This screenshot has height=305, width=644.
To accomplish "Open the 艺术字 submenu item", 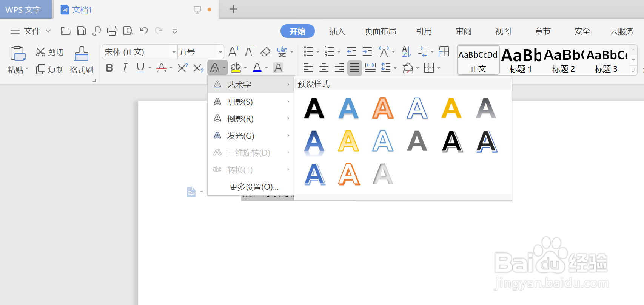I will 251,85.
